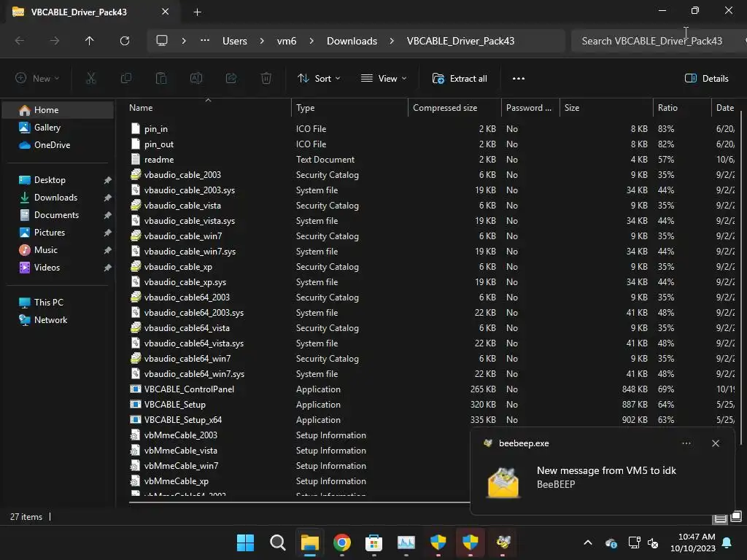Select the readme text document
Screen dimensions: 747x560
point(159,160)
